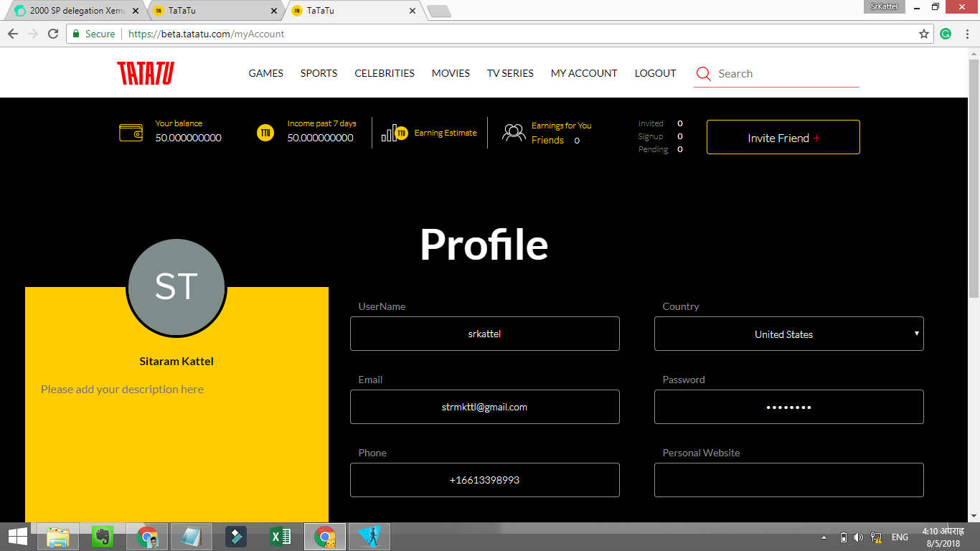Click the Earnings for You friends icon
This screenshot has width=980, height=551.
pyautogui.click(x=514, y=132)
